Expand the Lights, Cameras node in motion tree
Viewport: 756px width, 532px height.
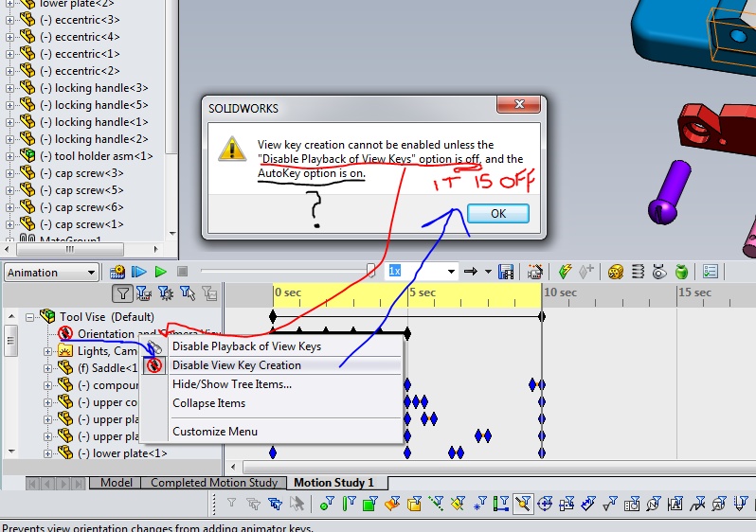[x=47, y=351]
